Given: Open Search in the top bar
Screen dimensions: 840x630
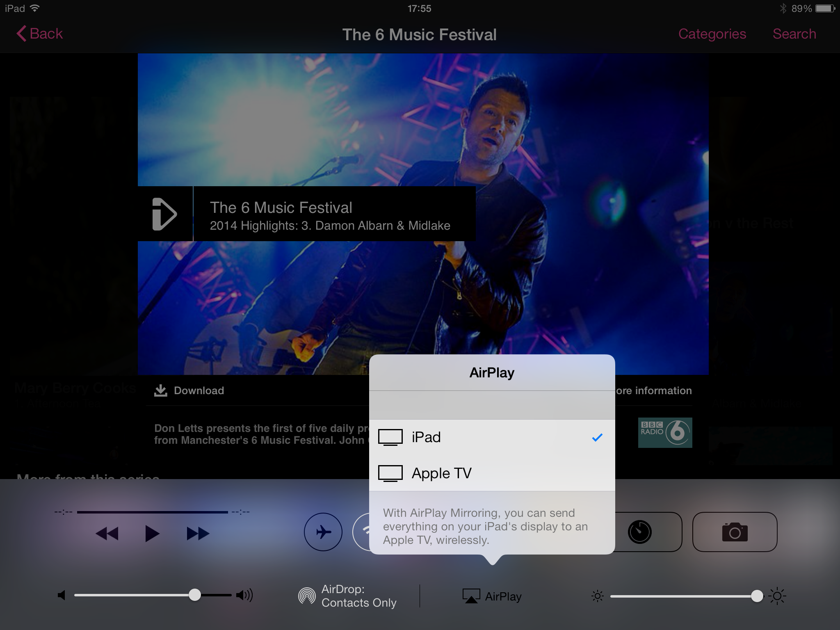Looking at the screenshot, I should coord(794,34).
